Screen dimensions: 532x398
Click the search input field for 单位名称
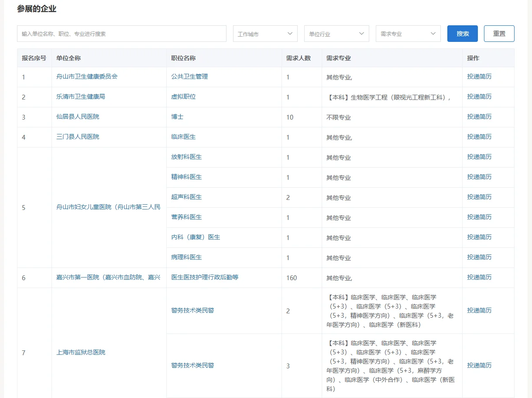pyautogui.click(x=121, y=33)
